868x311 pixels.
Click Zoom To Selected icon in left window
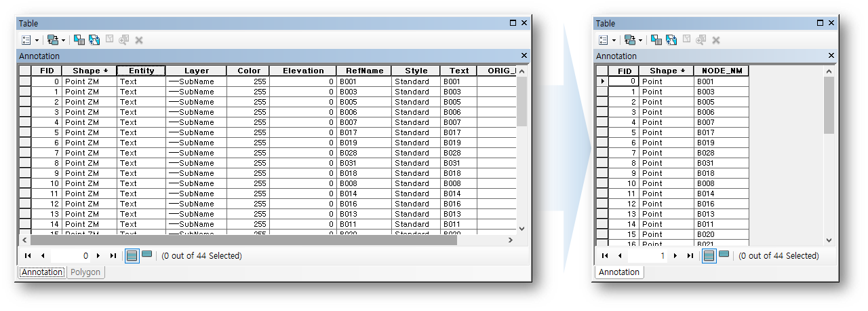point(123,40)
